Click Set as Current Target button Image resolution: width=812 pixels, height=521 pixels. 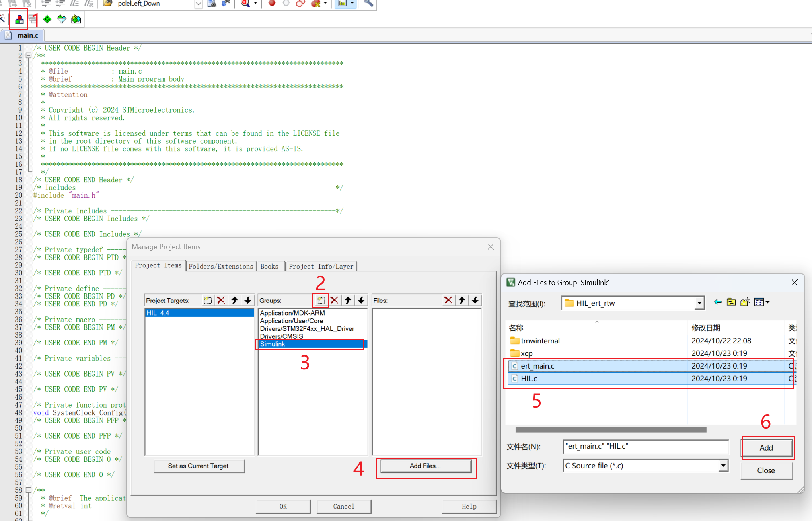[199, 466]
